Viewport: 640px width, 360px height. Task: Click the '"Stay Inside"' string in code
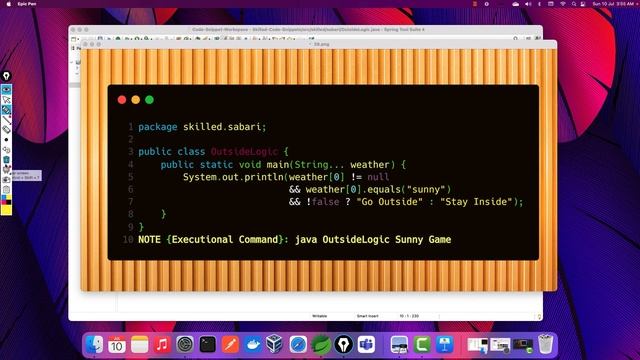(x=475, y=202)
